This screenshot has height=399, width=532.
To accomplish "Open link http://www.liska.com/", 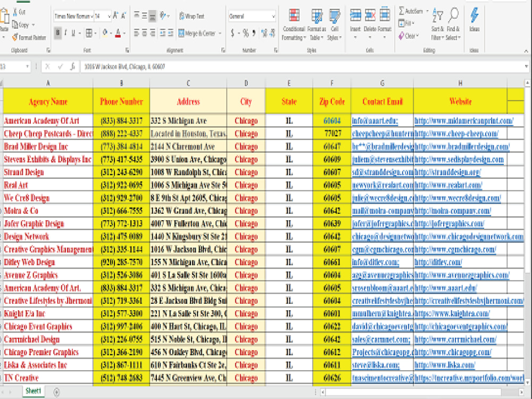I will tap(444, 365).
